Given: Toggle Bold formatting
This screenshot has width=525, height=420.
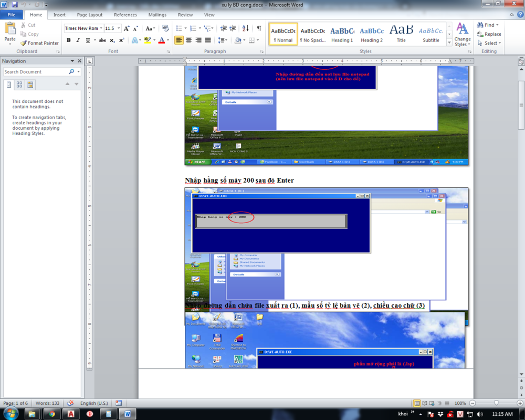Looking at the screenshot, I should (69, 40).
